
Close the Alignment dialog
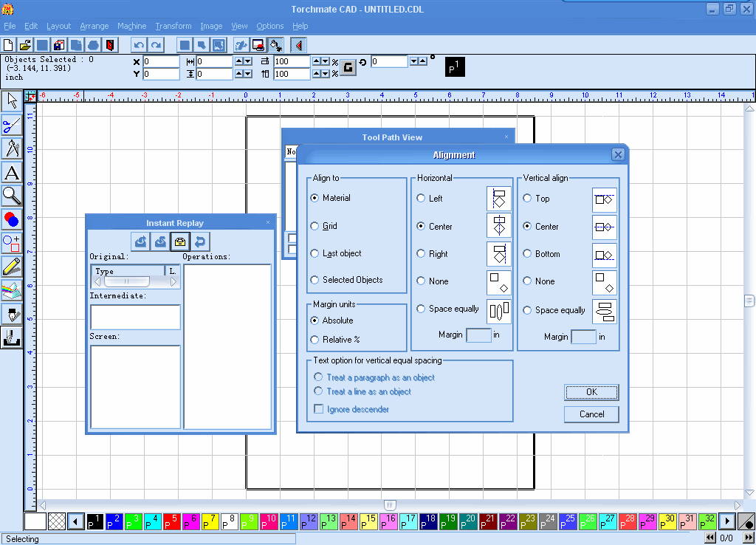point(618,154)
